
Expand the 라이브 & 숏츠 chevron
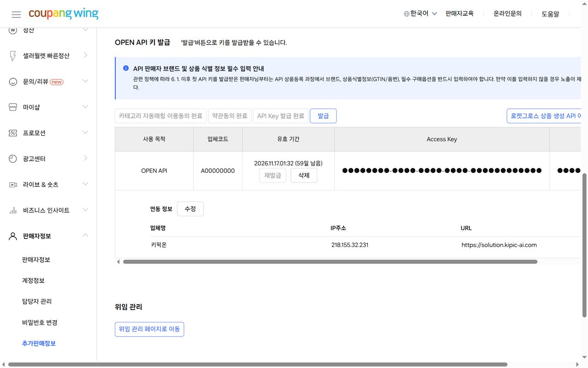pos(85,184)
